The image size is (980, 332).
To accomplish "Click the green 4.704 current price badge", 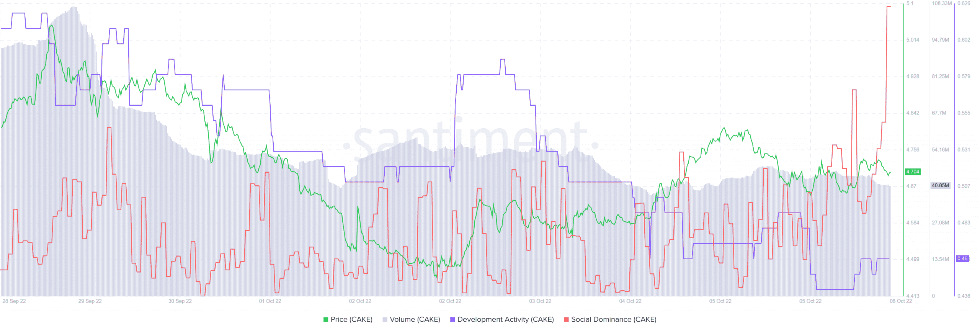I will [913, 172].
